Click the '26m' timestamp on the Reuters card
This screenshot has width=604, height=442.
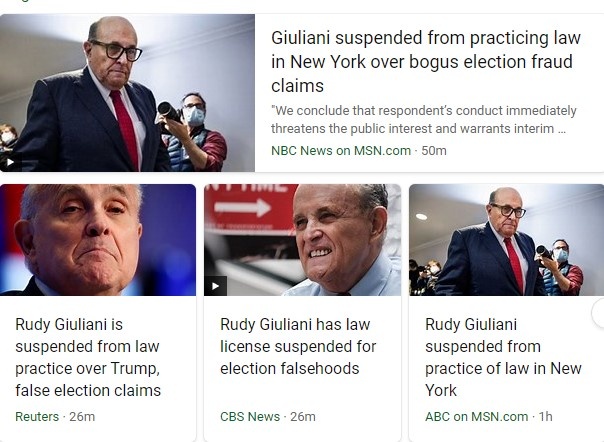click(81, 416)
